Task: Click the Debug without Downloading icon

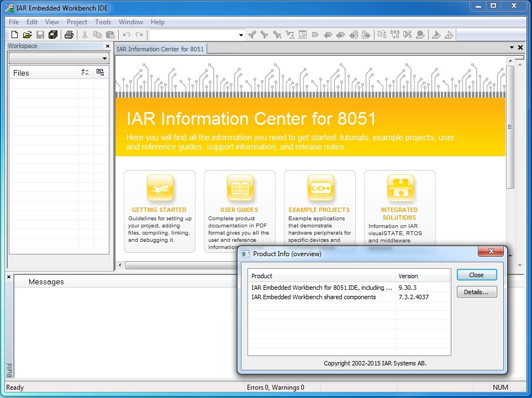Action: 449,35
